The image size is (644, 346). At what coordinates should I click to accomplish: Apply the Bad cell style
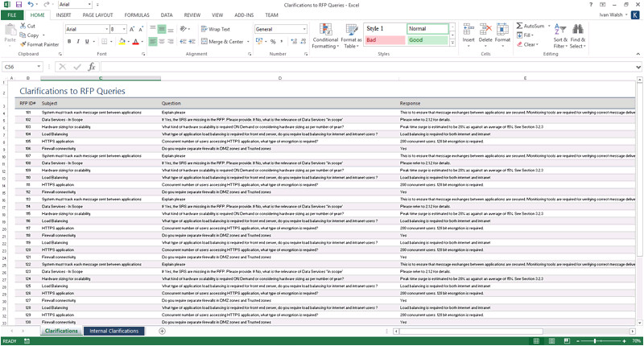click(x=385, y=40)
